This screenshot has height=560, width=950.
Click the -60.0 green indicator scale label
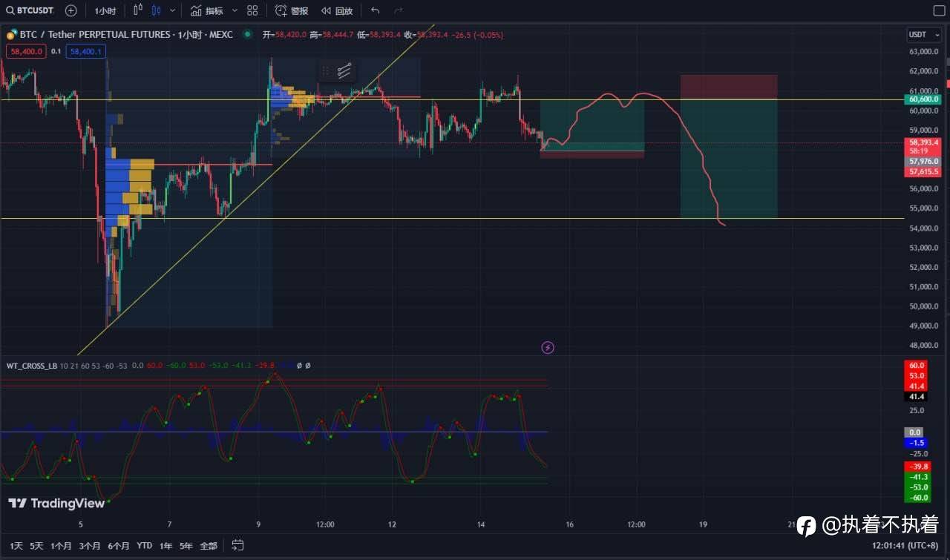[x=917, y=497]
